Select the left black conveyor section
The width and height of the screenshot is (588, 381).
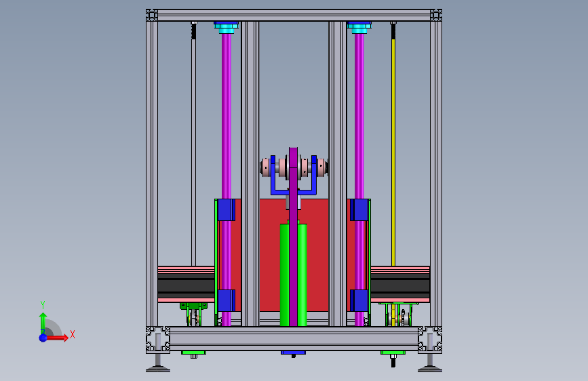pyautogui.click(x=186, y=286)
